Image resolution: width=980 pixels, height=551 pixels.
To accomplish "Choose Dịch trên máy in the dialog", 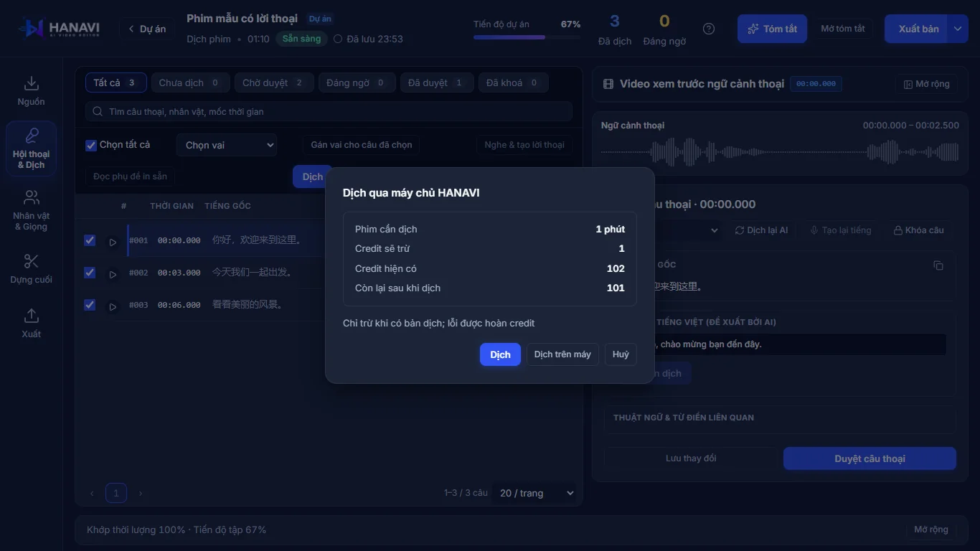I will pos(562,354).
